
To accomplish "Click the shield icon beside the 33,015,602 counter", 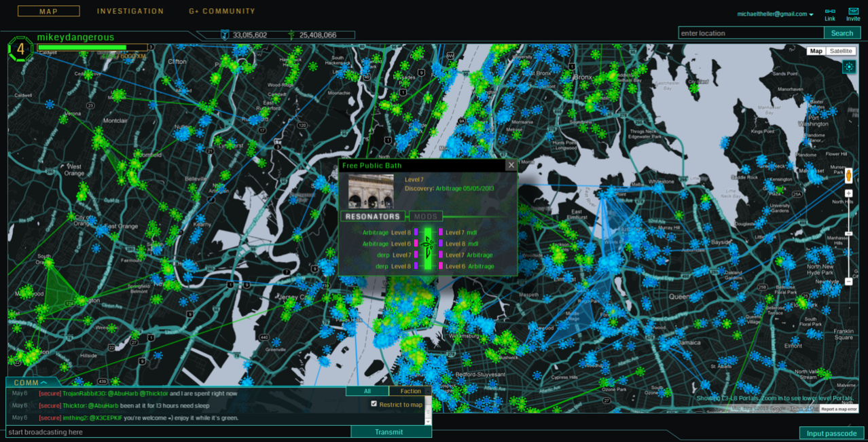I will pos(225,34).
